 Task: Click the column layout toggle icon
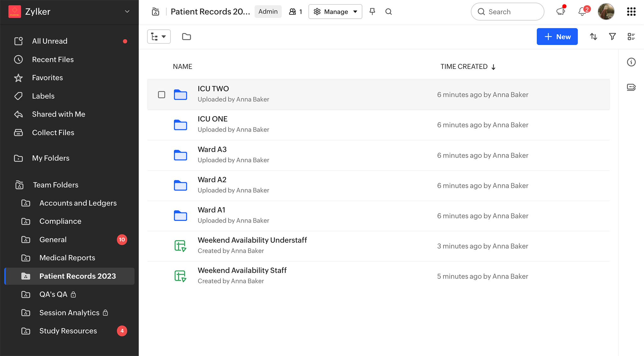[631, 36]
